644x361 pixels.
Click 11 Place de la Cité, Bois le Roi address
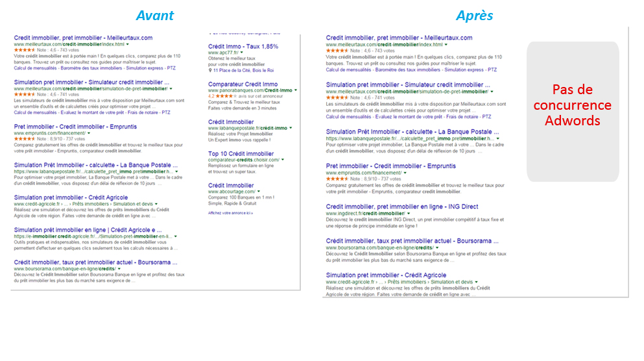(x=243, y=71)
